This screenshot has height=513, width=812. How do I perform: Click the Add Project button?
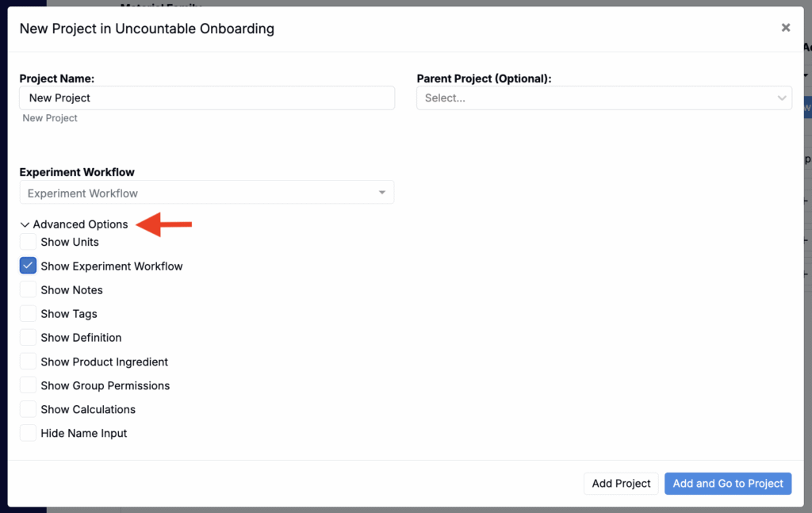(621, 484)
